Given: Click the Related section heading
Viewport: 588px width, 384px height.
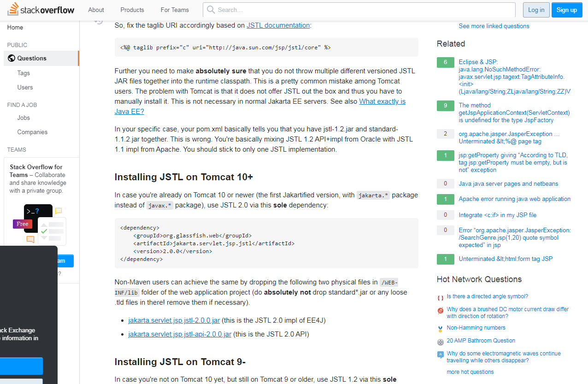Looking at the screenshot, I should (x=451, y=44).
